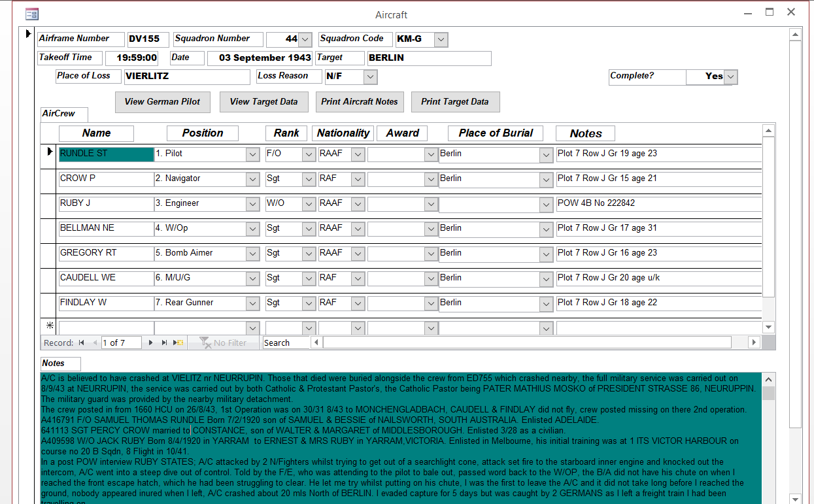Click the Place of Loss field VIERLITZ
Image resolution: width=814 pixels, height=504 pixels.
[x=187, y=76]
